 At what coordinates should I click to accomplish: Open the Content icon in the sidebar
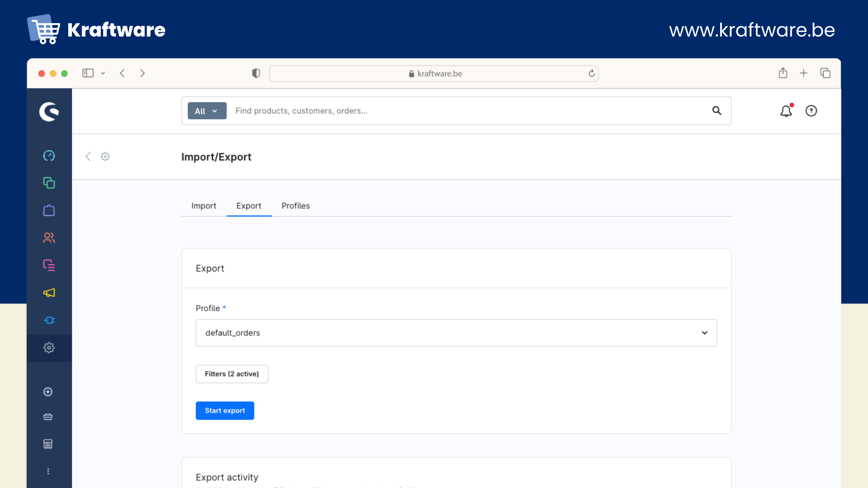[49, 265]
